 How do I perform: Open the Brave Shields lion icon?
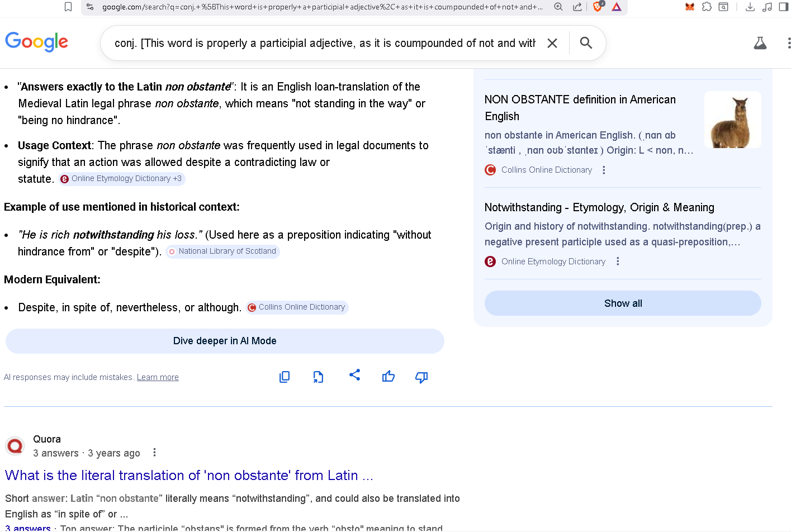tap(598, 7)
